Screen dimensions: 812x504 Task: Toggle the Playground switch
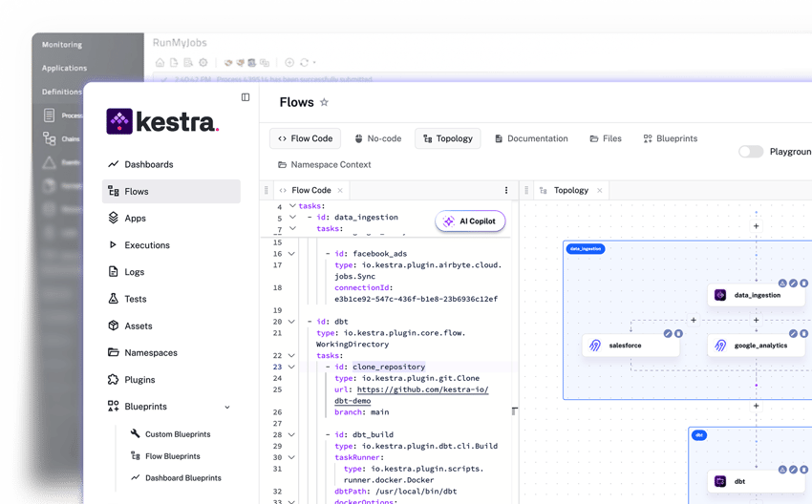tap(750, 152)
